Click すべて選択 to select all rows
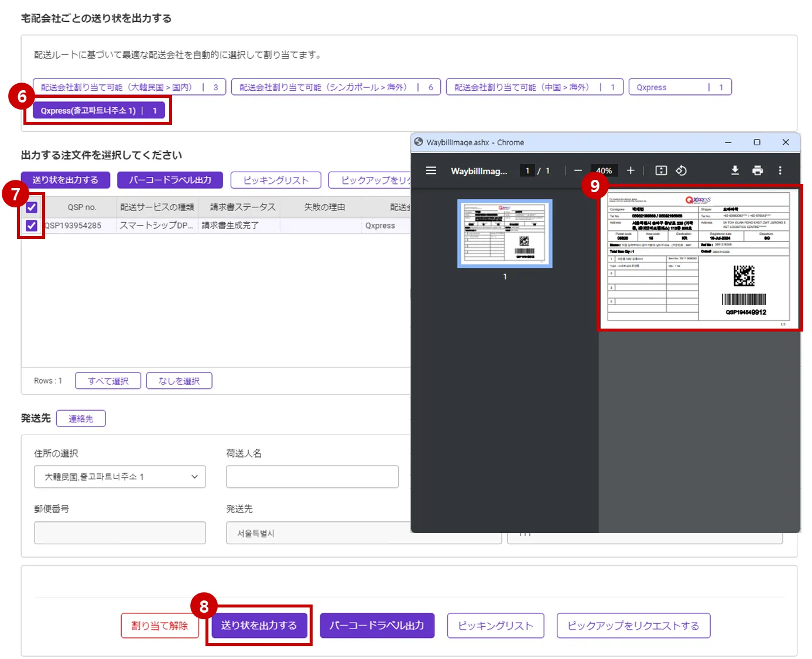Screen dimensions: 812x659 (x=108, y=381)
